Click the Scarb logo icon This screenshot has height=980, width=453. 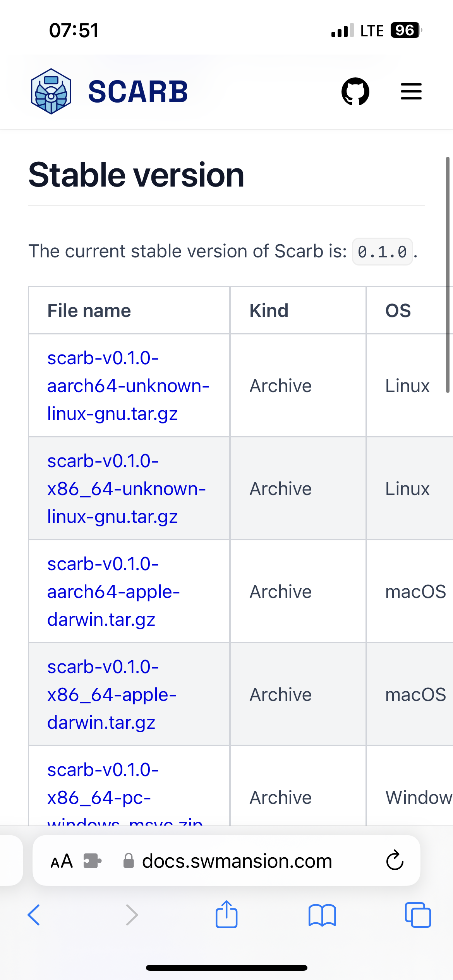[51, 91]
